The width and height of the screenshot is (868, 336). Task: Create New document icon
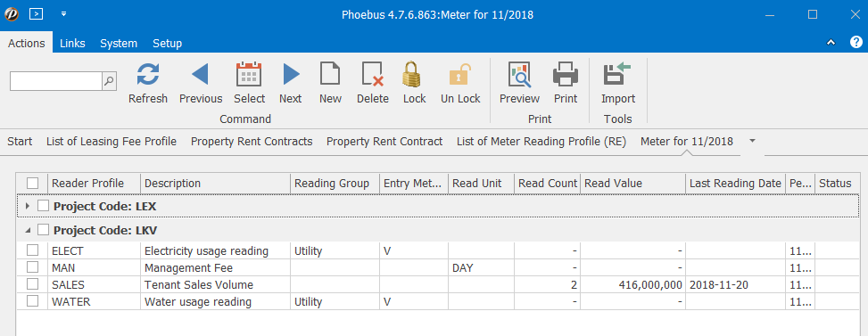(330, 74)
